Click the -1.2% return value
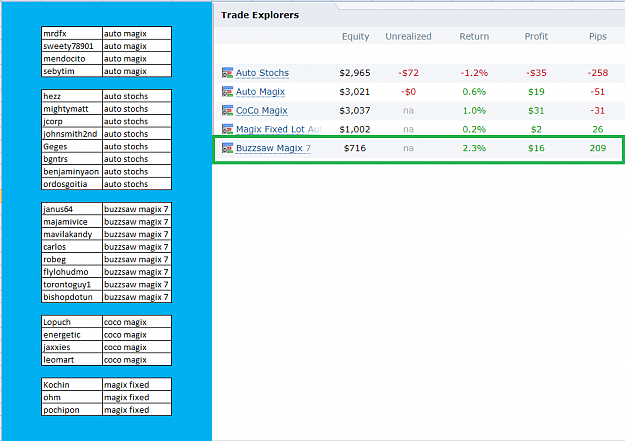Screen dimensions: 625x441 [474, 73]
